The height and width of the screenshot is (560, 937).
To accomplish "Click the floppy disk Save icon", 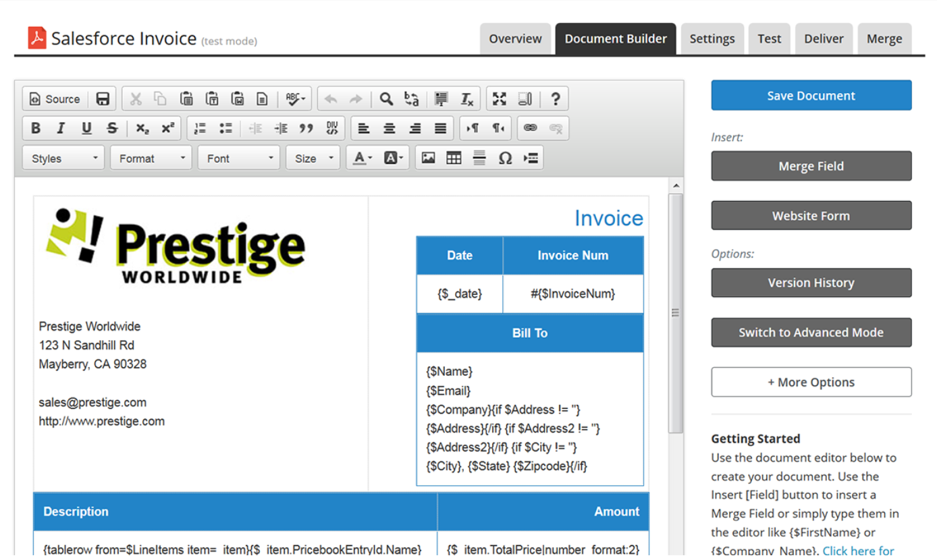I will [x=103, y=99].
